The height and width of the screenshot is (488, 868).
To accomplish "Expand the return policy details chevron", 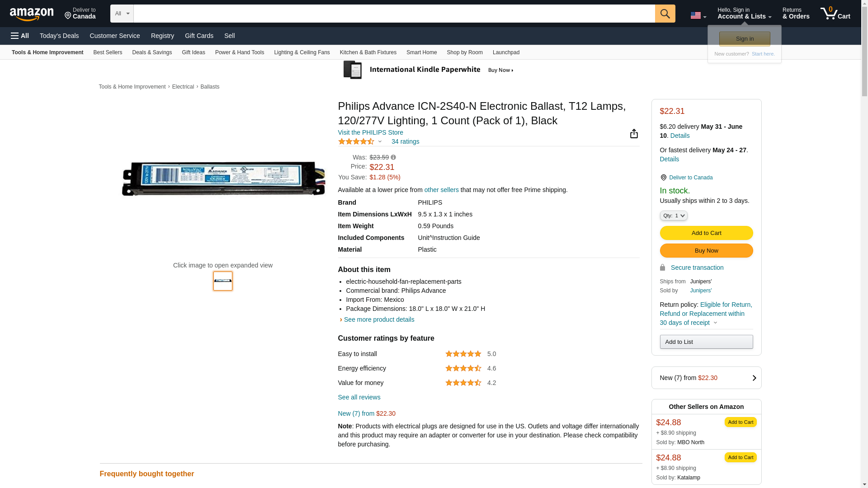I will [715, 323].
